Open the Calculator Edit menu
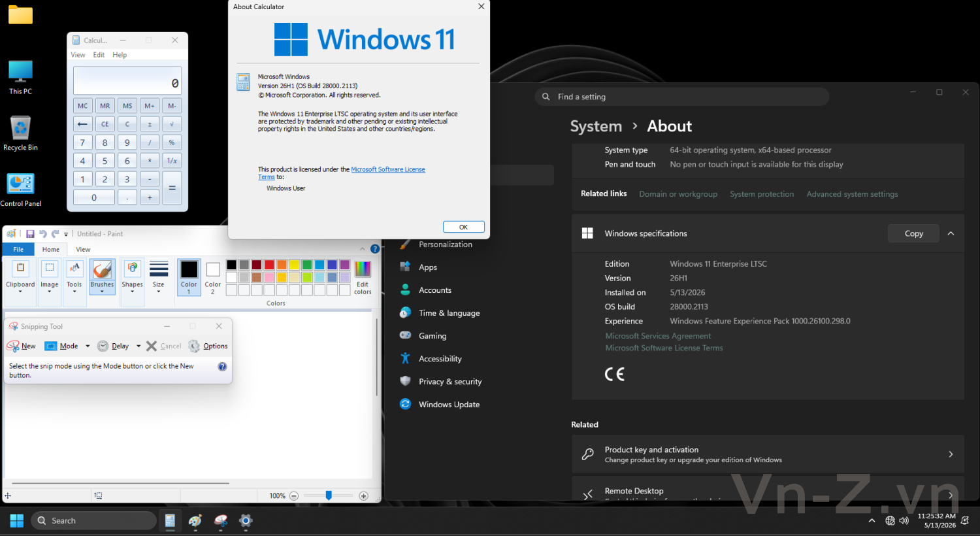 click(99, 55)
